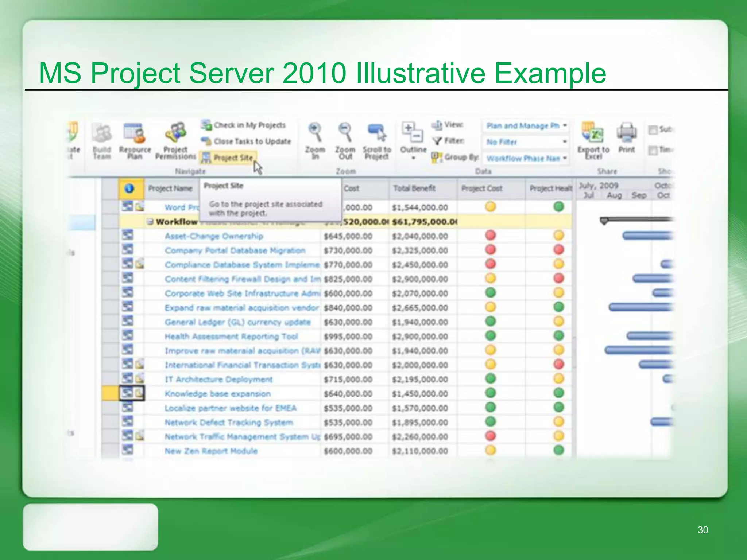Open Expand raw material acquisition link
The height and width of the screenshot is (560, 747).
pyautogui.click(x=242, y=308)
